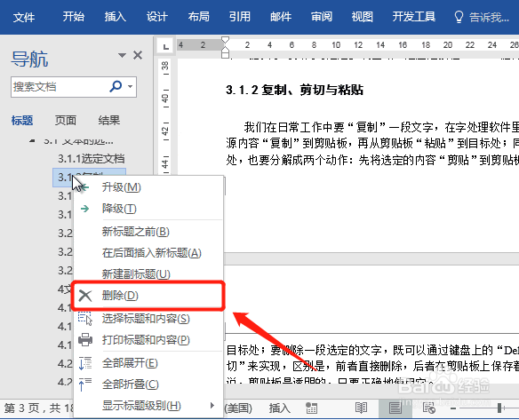Open the 视图 ribbon tab
Viewport: 519px width, 420px height.
(x=362, y=17)
